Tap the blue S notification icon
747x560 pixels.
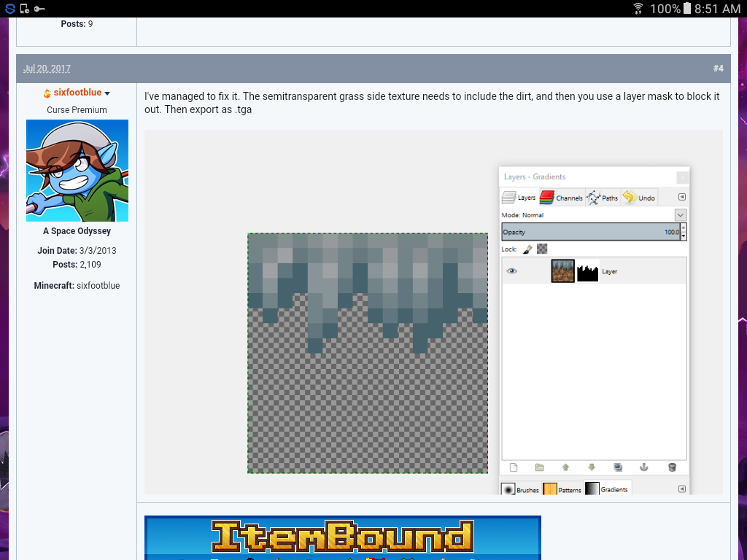(x=10, y=9)
